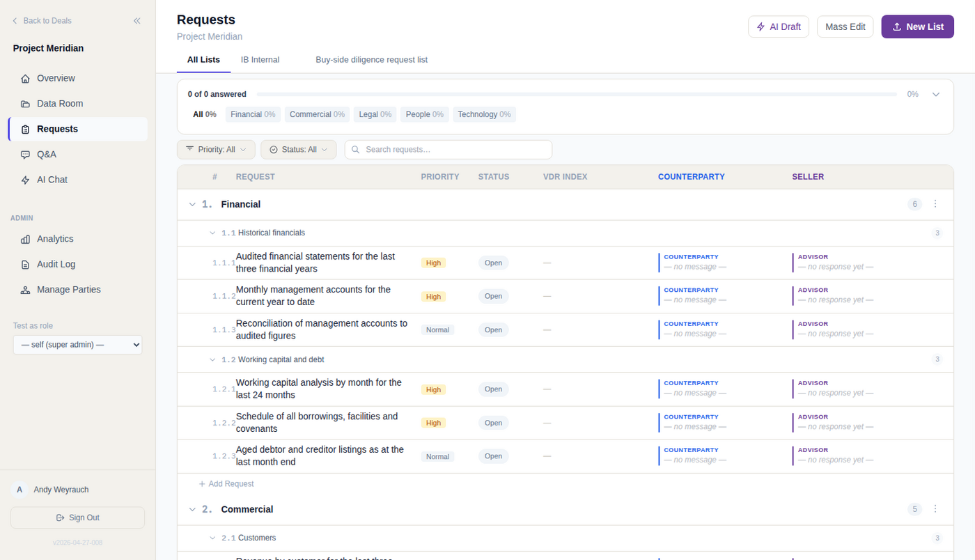
Task: Filter by Financial 0% category chip
Action: coord(253,114)
